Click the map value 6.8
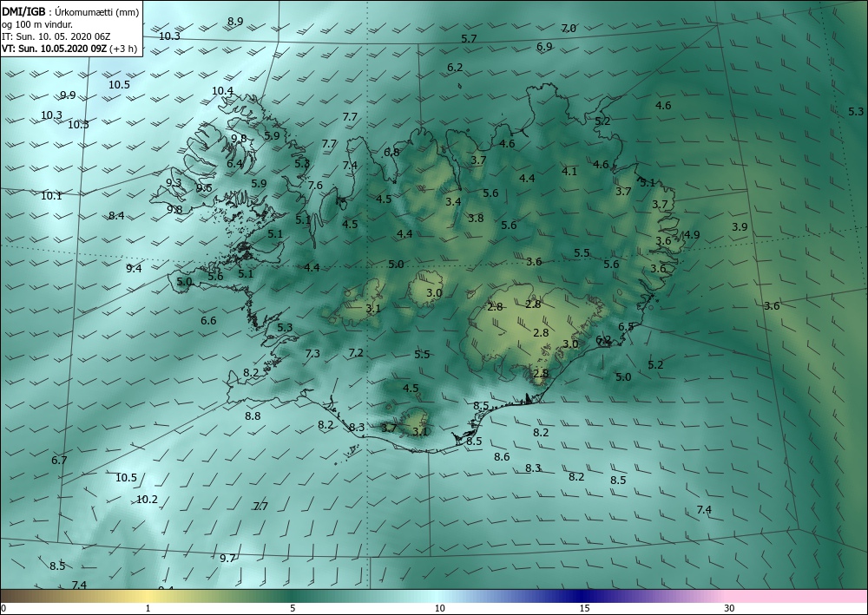 (391, 152)
